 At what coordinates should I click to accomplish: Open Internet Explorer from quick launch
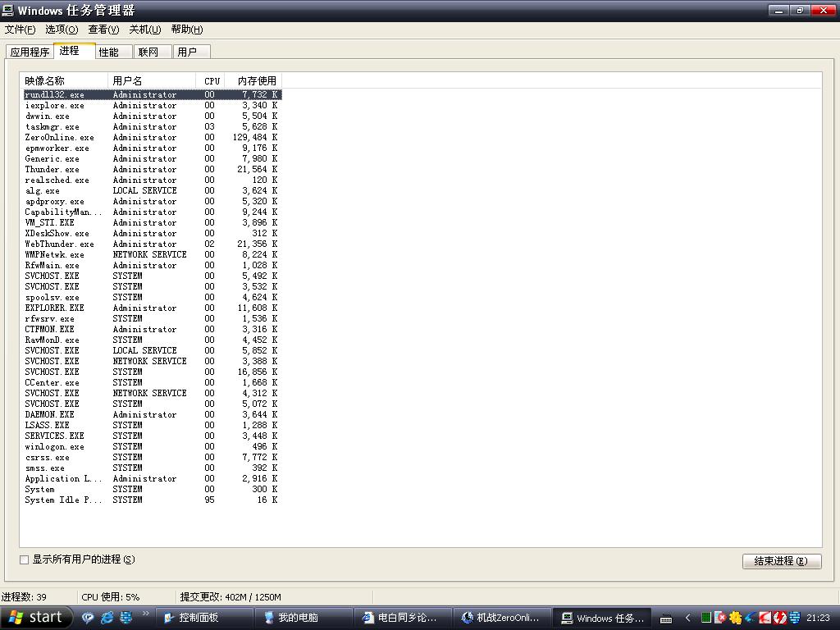coord(107,618)
